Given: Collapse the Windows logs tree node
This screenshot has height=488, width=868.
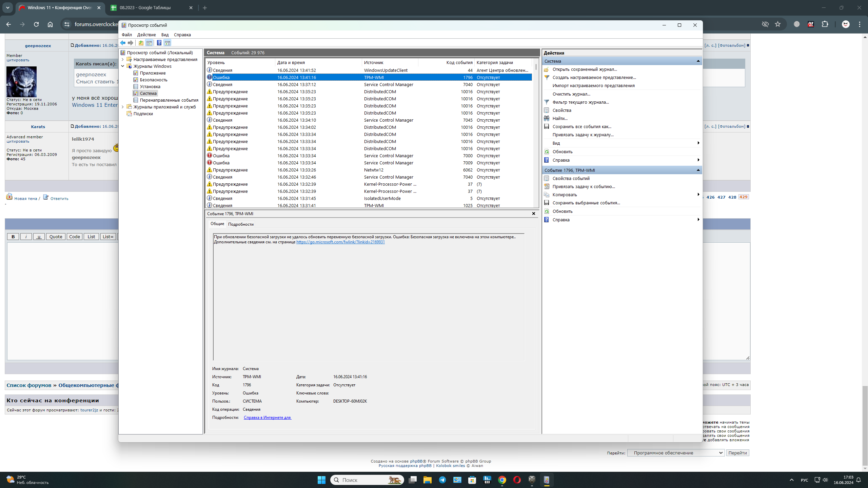Looking at the screenshot, I should (x=123, y=66).
